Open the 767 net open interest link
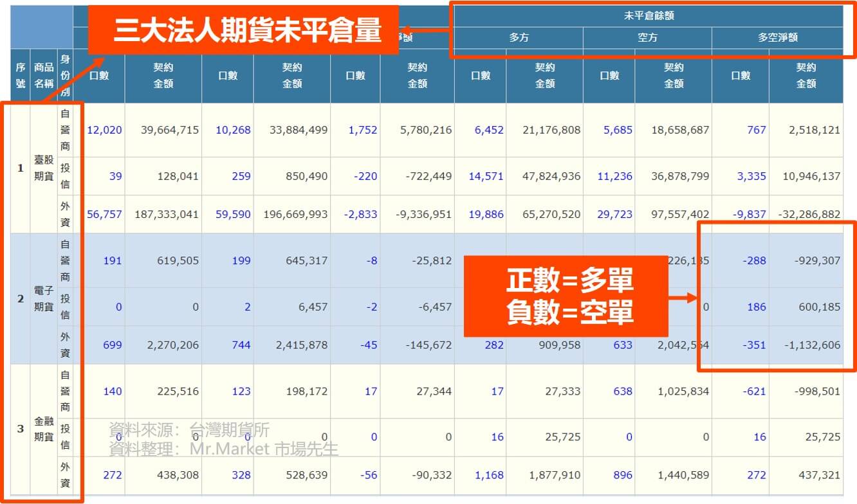Screen dimensions: 857x504 [757, 130]
